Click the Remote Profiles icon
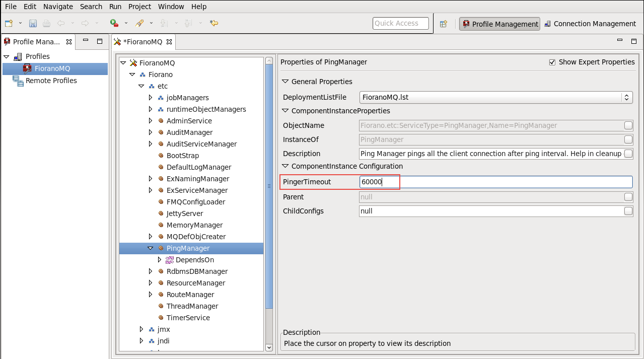The image size is (644, 359). tap(18, 81)
